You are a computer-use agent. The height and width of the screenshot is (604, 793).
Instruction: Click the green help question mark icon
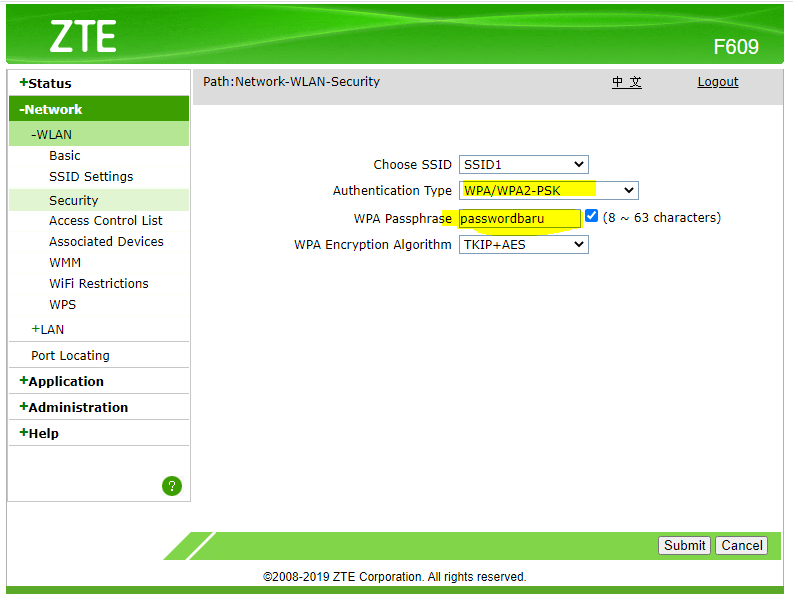point(172,486)
